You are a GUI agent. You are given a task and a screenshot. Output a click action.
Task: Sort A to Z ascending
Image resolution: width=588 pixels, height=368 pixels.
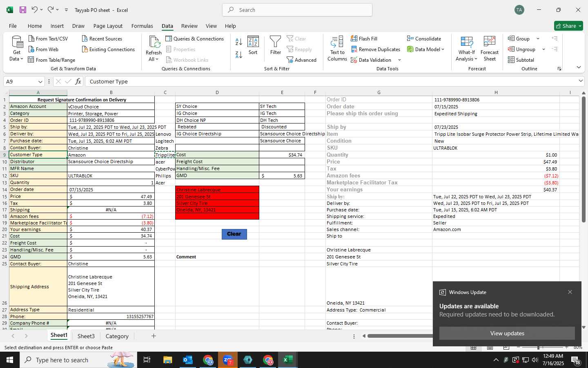tap(239, 41)
